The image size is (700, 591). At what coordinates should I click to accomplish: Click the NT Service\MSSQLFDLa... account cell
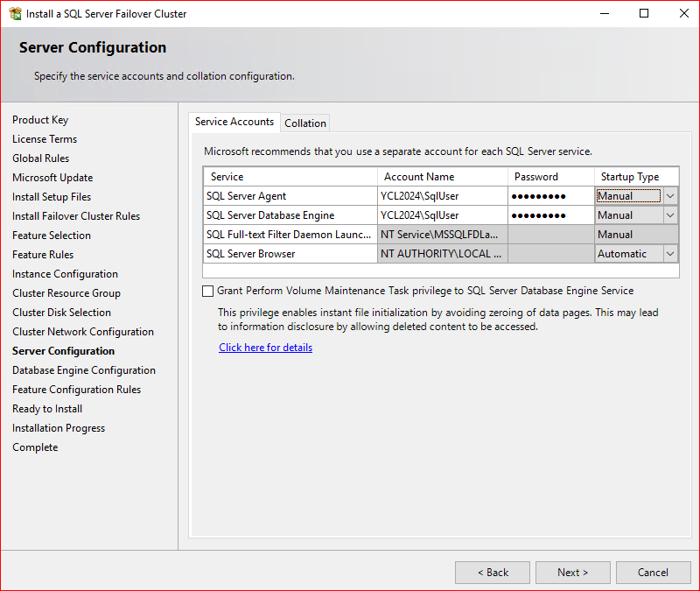click(x=443, y=235)
